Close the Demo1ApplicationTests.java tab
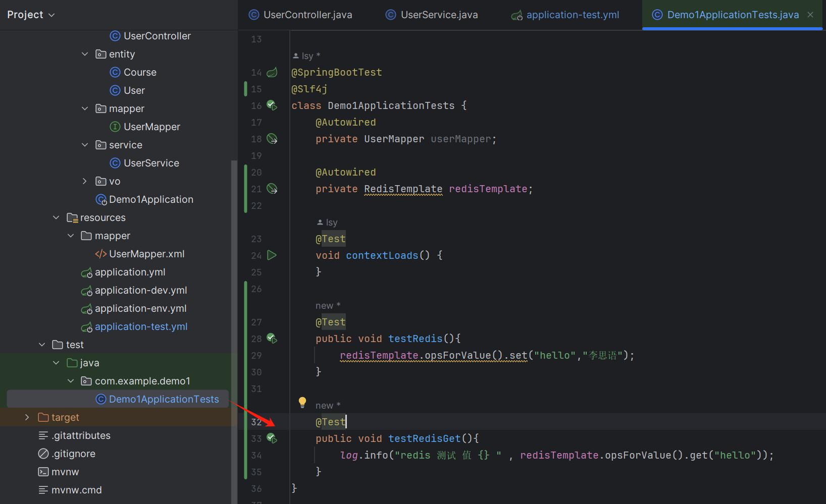The image size is (826, 504). [811, 15]
